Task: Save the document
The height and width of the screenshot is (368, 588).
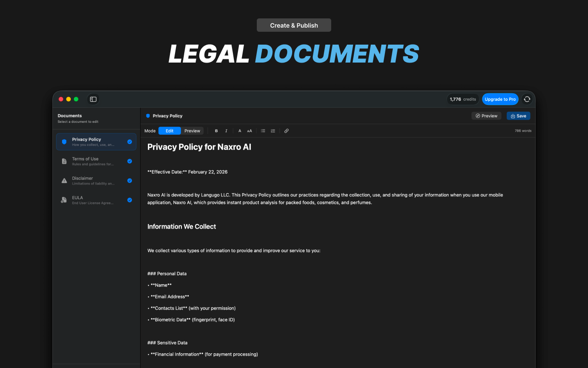Action: tap(519, 116)
